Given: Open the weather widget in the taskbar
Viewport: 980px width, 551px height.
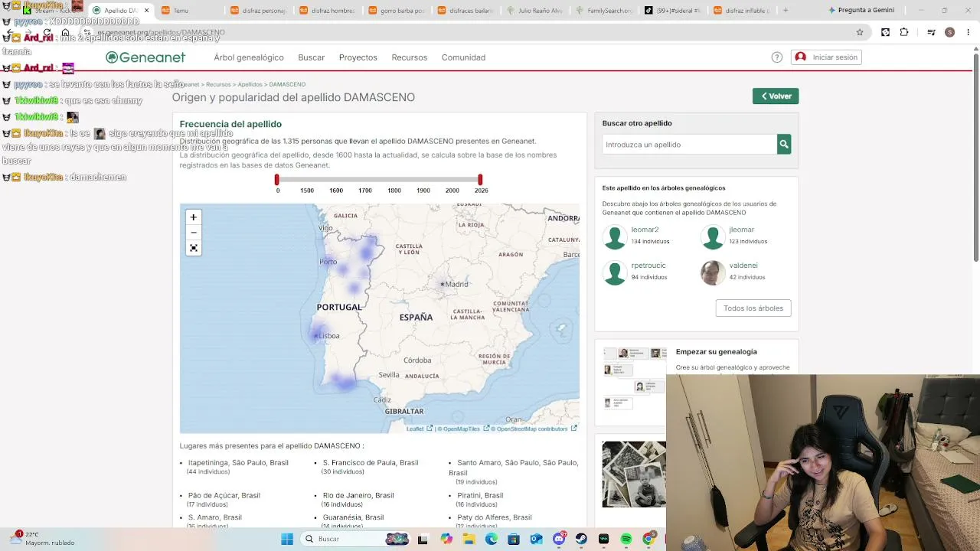Looking at the screenshot, I should point(44,539).
